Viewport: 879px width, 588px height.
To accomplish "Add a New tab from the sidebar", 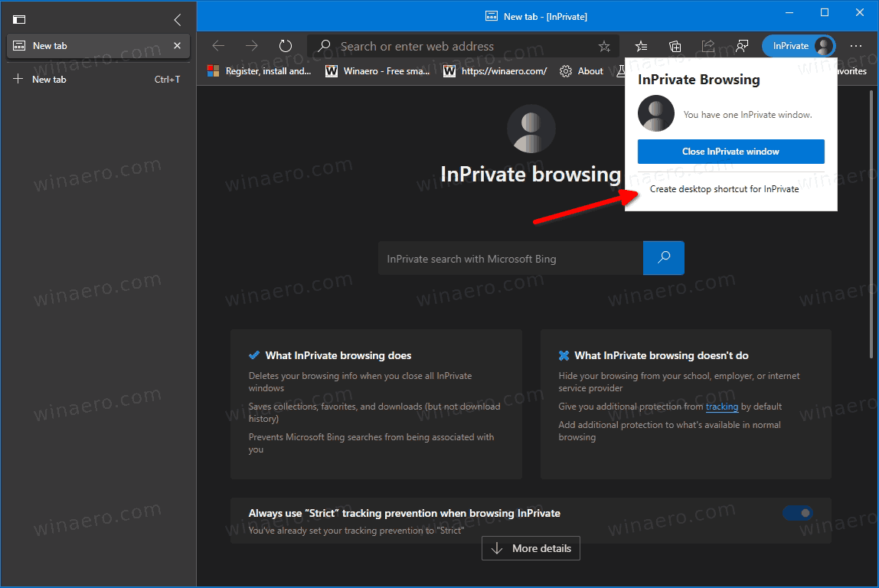I will [98, 79].
